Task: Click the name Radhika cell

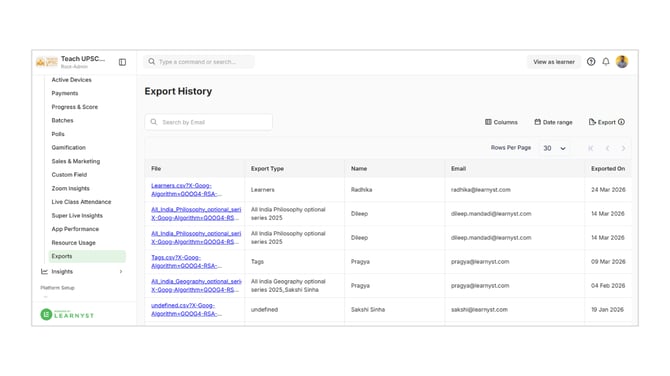Action: click(x=361, y=190)
